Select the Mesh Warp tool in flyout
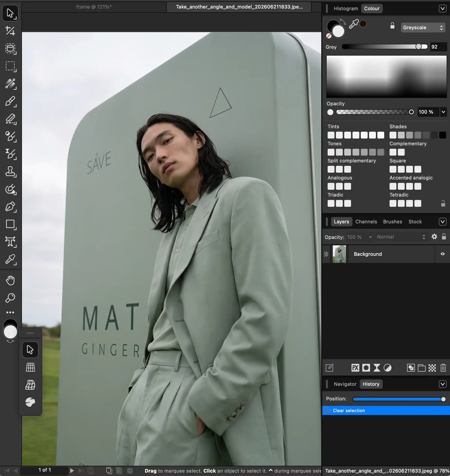 tap(30, 385)
